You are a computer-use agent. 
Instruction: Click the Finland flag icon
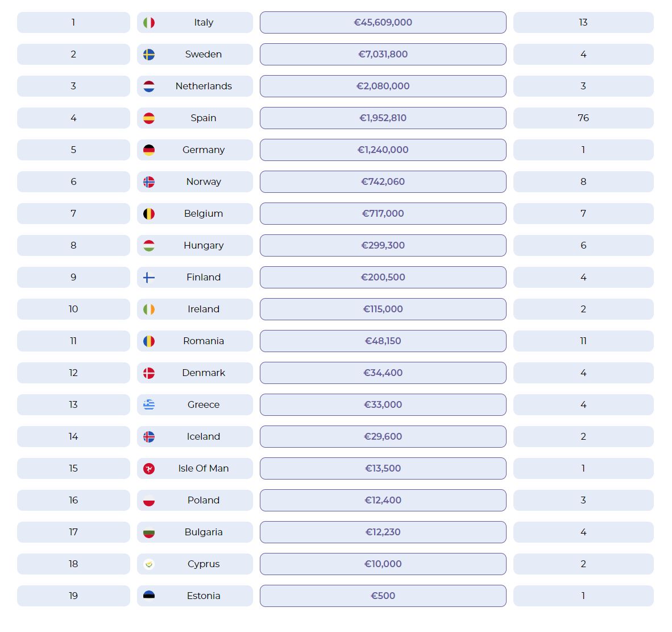[149, 278]
